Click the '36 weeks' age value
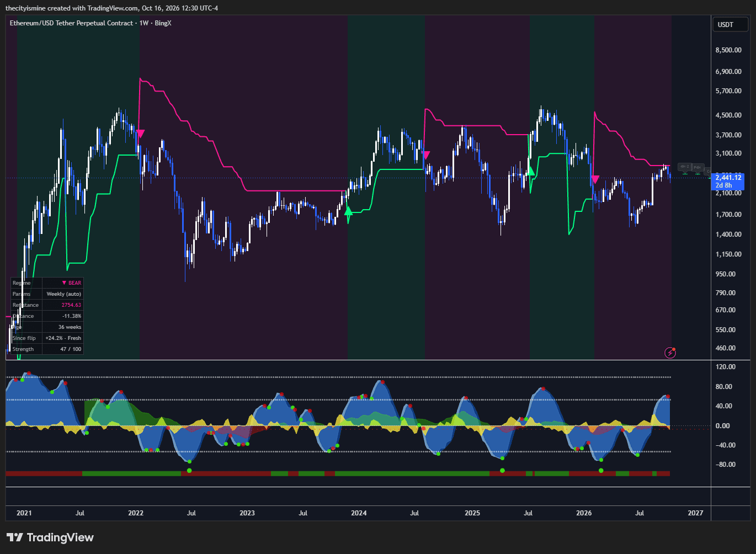Image resolution: width=756 pixels, height=554 pixels. coord(70,327)
